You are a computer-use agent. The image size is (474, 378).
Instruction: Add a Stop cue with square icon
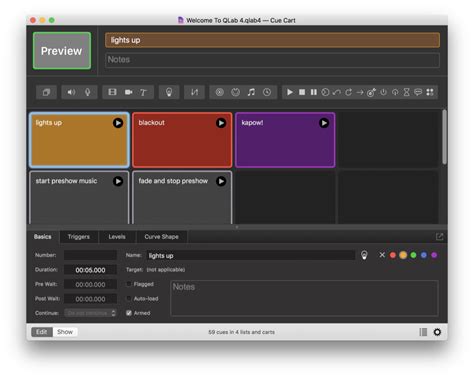point(302,92)
